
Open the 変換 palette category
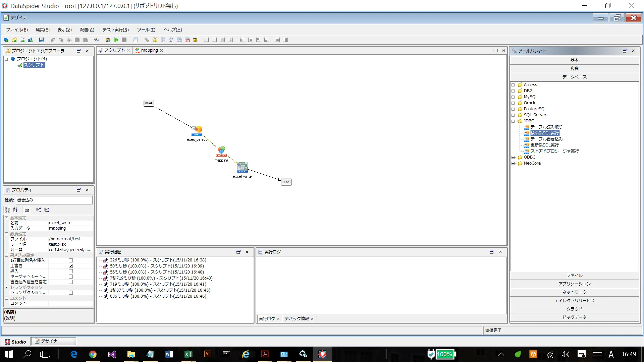(574, 68)
